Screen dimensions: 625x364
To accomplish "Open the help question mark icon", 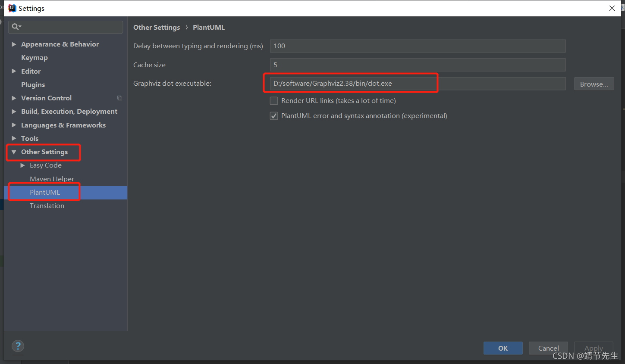I will [x=18, y=346].
